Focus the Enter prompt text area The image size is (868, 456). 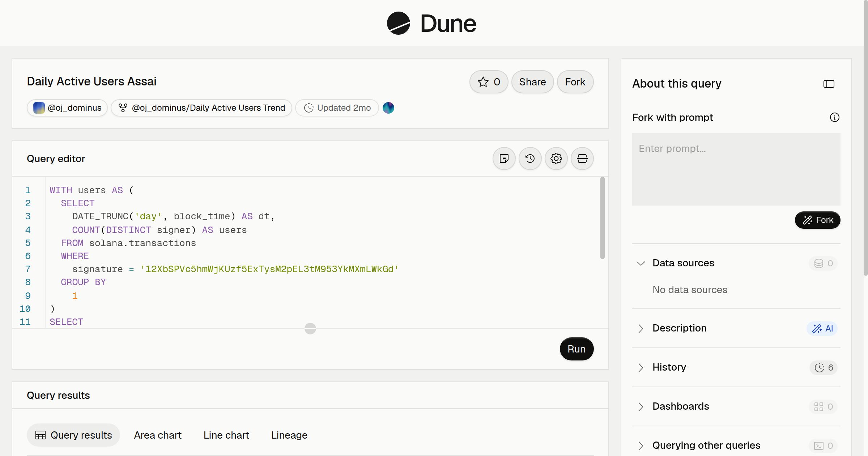pos(736,169)
